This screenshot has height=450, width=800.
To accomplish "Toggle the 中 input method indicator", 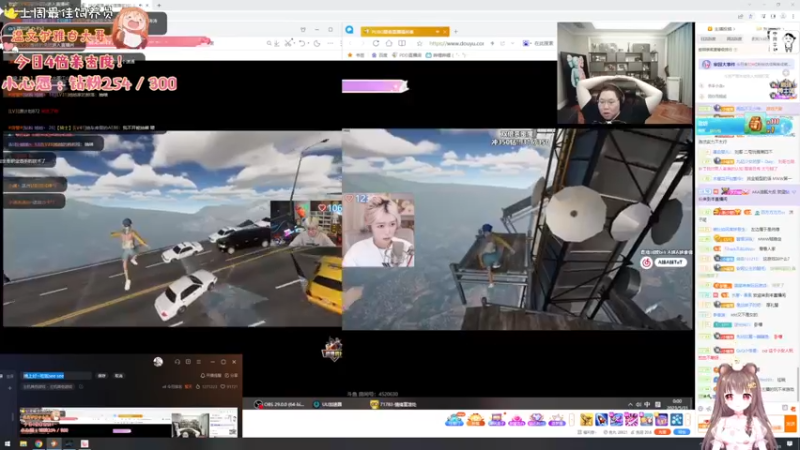I will click(647, 404).
